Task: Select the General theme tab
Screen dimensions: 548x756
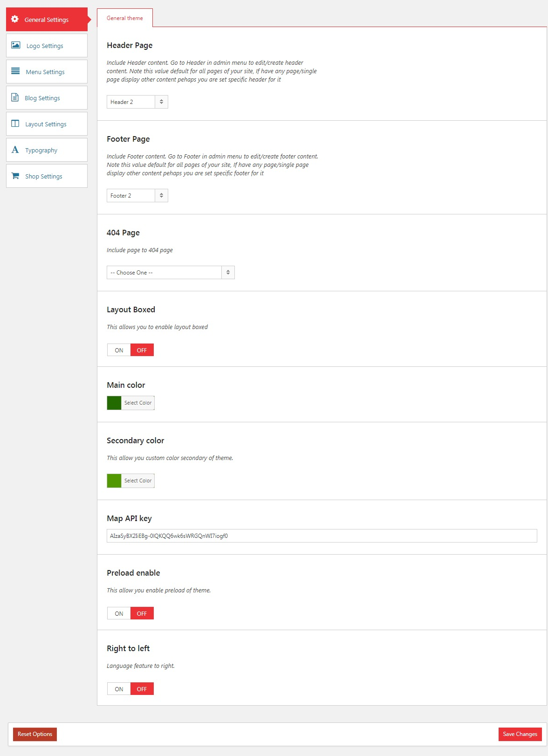Action: pyautogui.click(x=125, y=18)
